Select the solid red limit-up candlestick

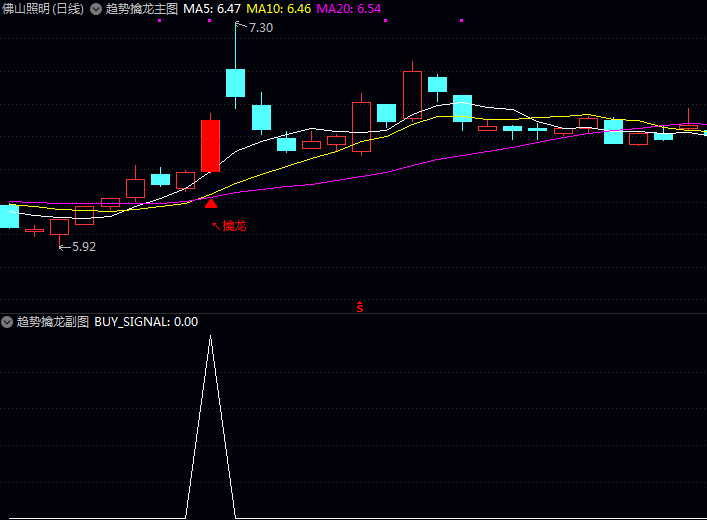coord(210,146)
